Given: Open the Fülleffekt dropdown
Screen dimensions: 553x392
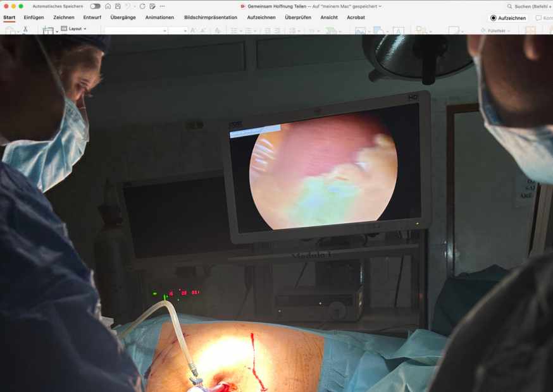Looking at the screenshot, I should [x=495, y=31].
